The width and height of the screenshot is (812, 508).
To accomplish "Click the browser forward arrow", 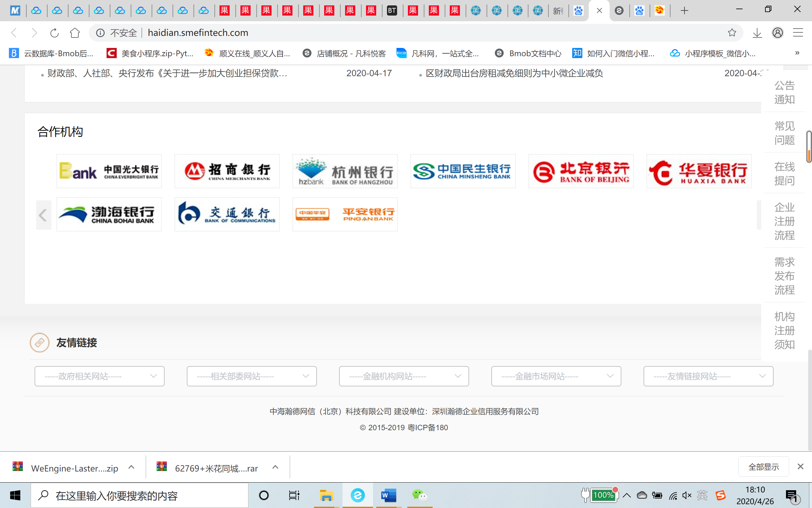I will coord(34,33).
